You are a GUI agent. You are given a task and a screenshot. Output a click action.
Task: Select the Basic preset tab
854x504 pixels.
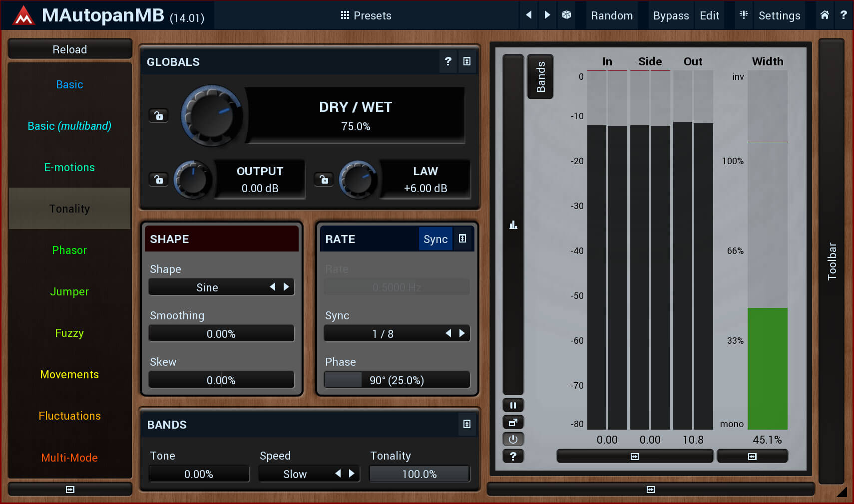coord(69,84)
